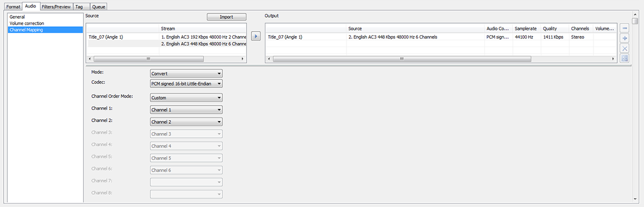Open the Channel 1 dropdown
The height and width of the screenshot is (207, 644).
click(186, 110)
